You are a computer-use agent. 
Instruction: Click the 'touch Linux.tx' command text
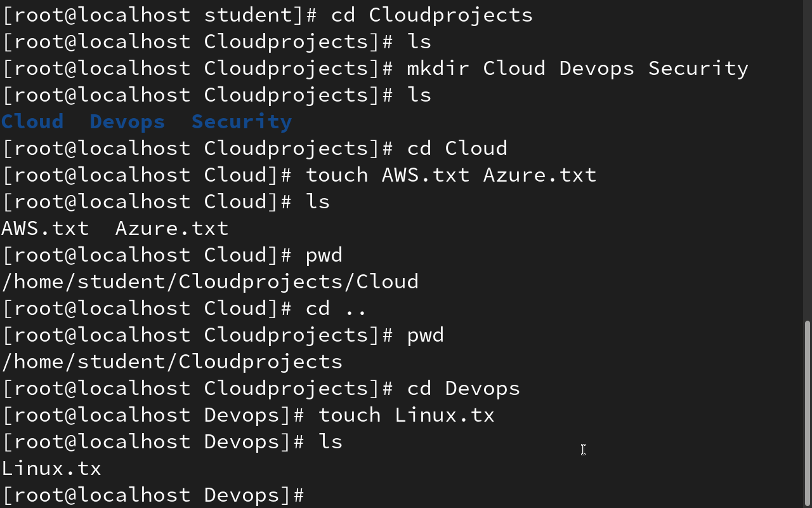407,415
